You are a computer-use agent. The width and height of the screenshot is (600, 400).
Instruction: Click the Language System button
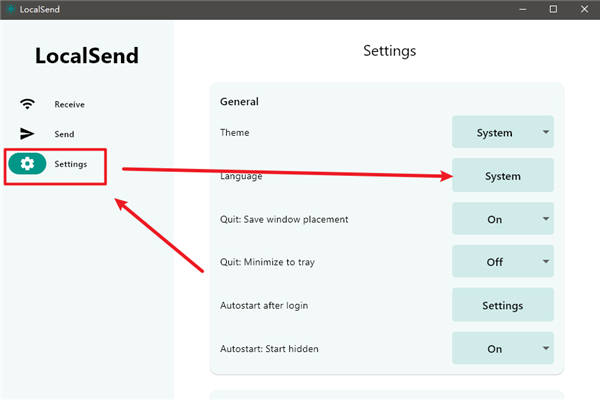click(502, 176)
